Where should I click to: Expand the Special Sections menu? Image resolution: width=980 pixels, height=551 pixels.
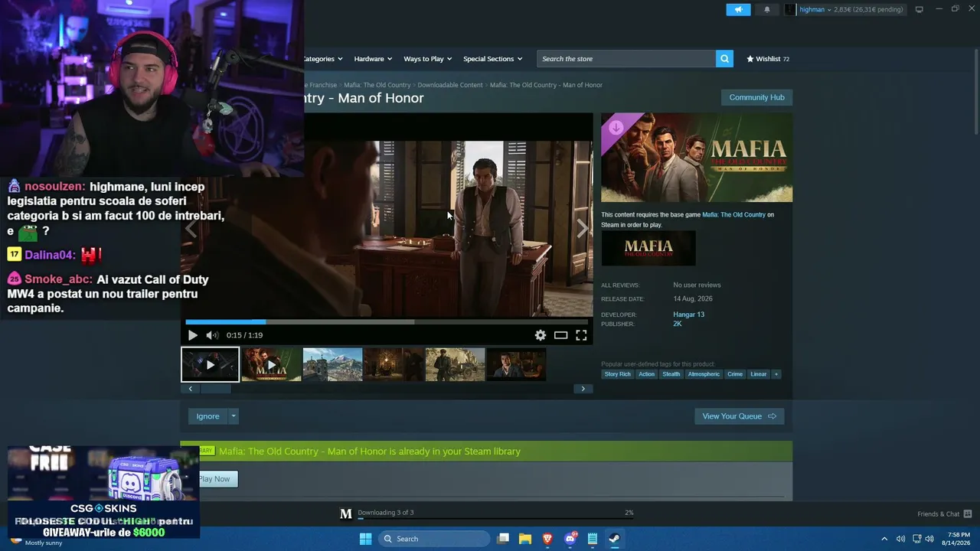pos(493,59)
